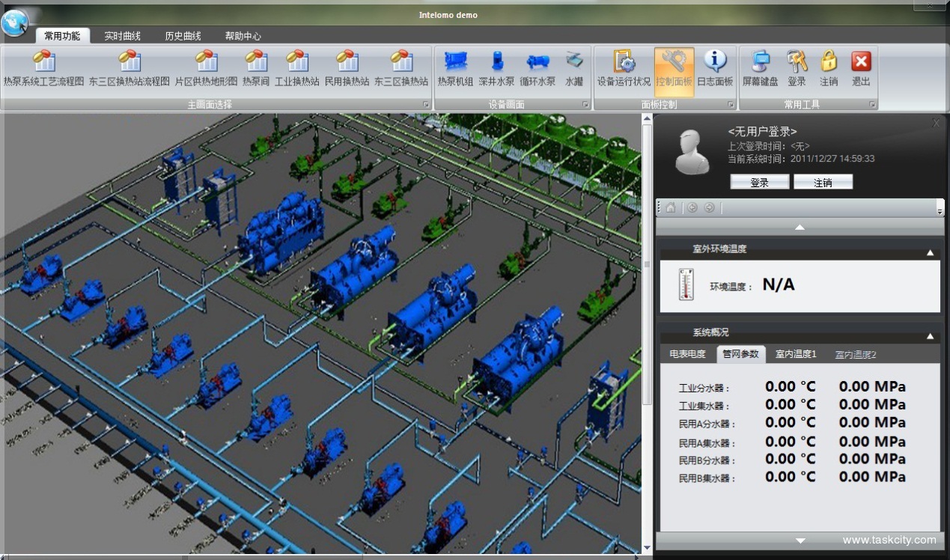Expand the 主画面选择 group launcher
This screenshot has height=560, width=950.
(426, 105)
